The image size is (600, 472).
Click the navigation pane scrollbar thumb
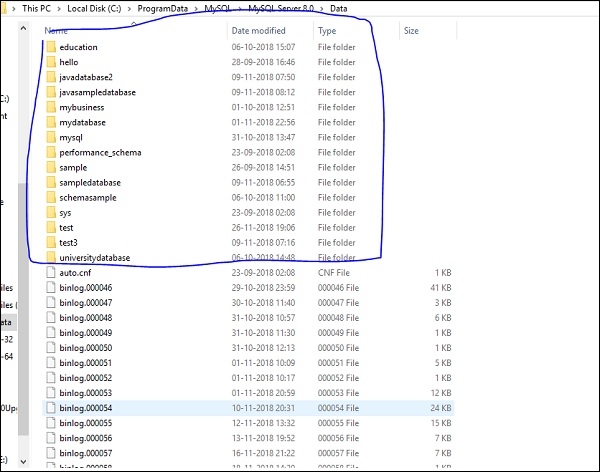tap(23, 309)
